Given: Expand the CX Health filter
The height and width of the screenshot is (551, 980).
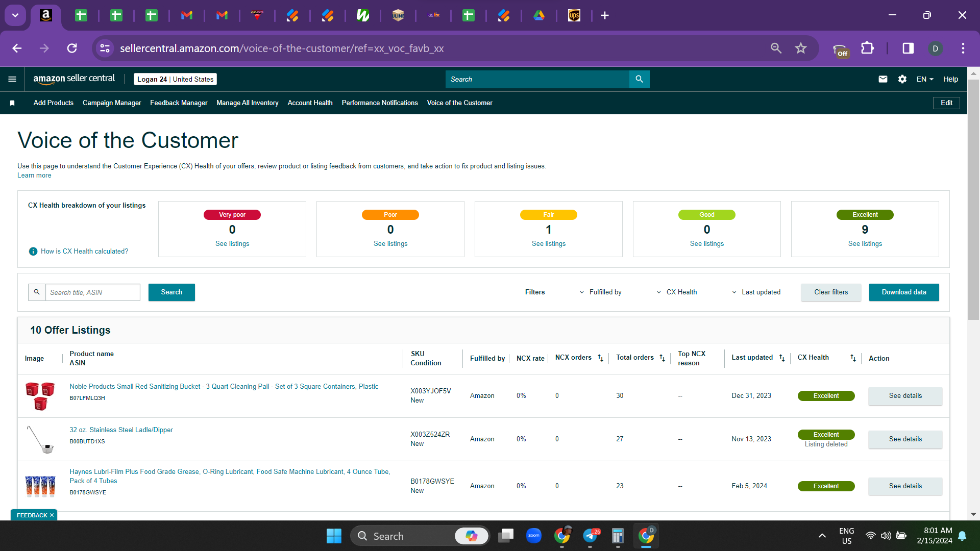Looking at the screenshot, I should pyautogui.click(x=676, y=292).
